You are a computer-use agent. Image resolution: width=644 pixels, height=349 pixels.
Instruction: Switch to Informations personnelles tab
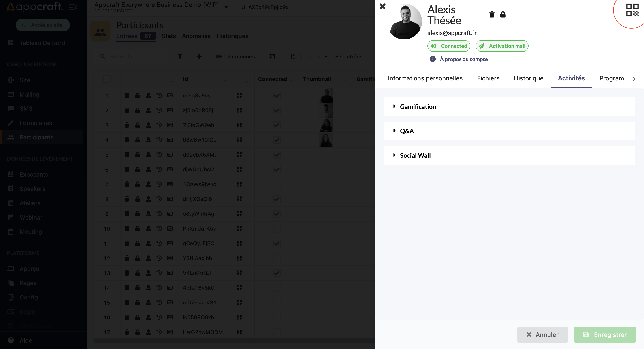425,78
